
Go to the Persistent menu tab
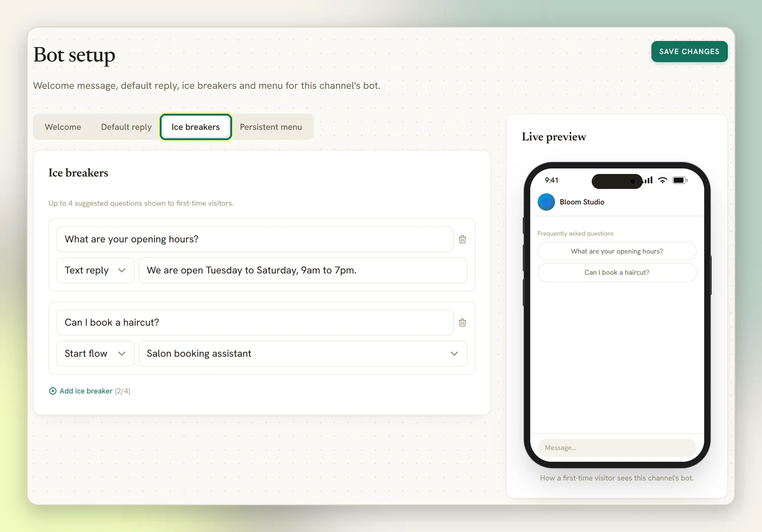click(x=271, y=127)
